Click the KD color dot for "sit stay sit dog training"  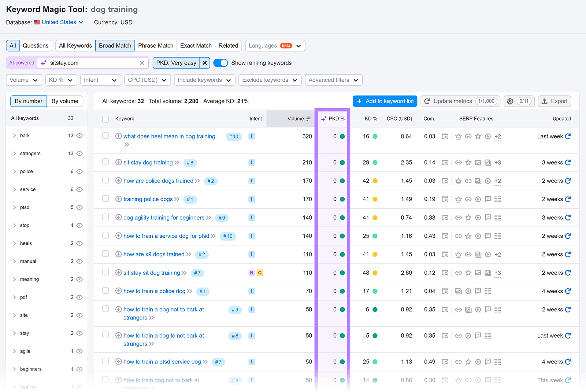pos(374,273)
